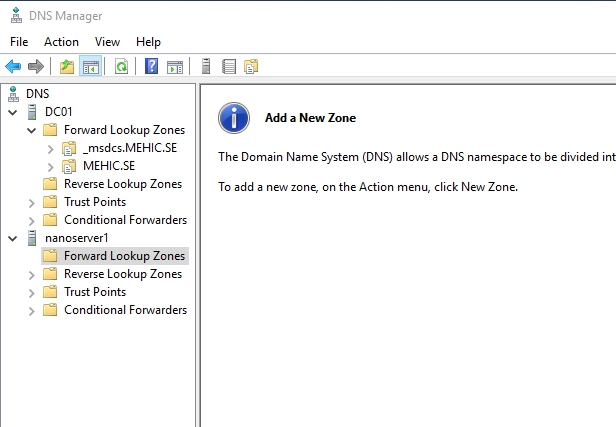Click the Up One Level folder icon
The width and height of the screenshot is (616, 427).
(x=66, y=67)
